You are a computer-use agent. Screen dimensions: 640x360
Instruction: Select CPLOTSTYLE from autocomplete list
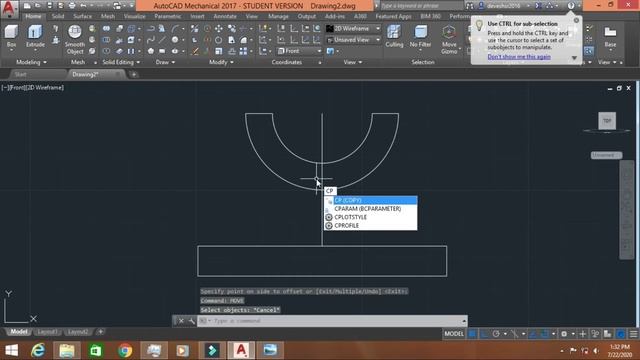tap(371, 217)
